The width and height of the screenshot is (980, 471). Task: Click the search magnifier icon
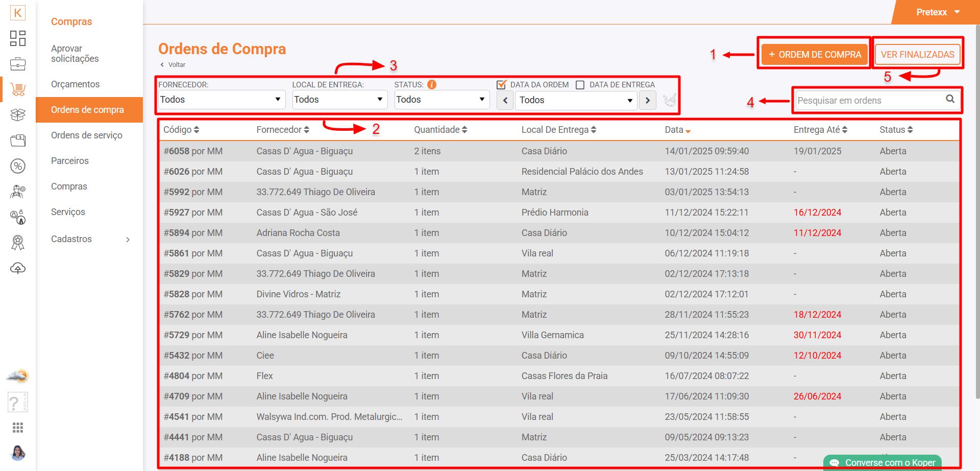(x=950, y=99)
